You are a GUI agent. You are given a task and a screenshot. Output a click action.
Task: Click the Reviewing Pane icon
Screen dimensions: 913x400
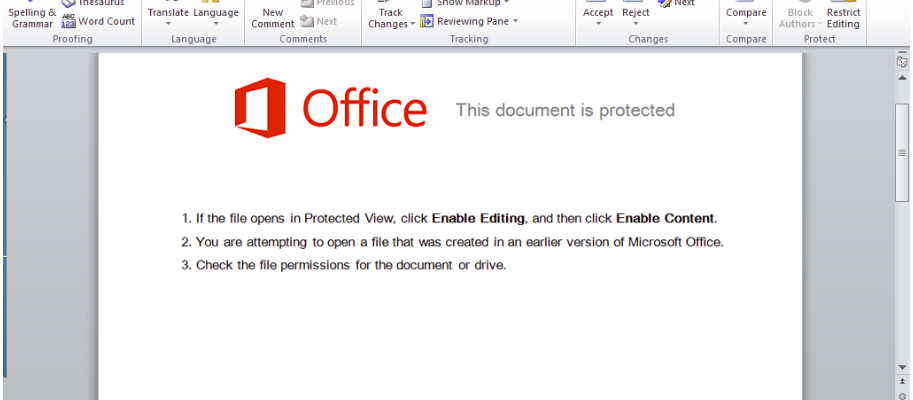427,22
